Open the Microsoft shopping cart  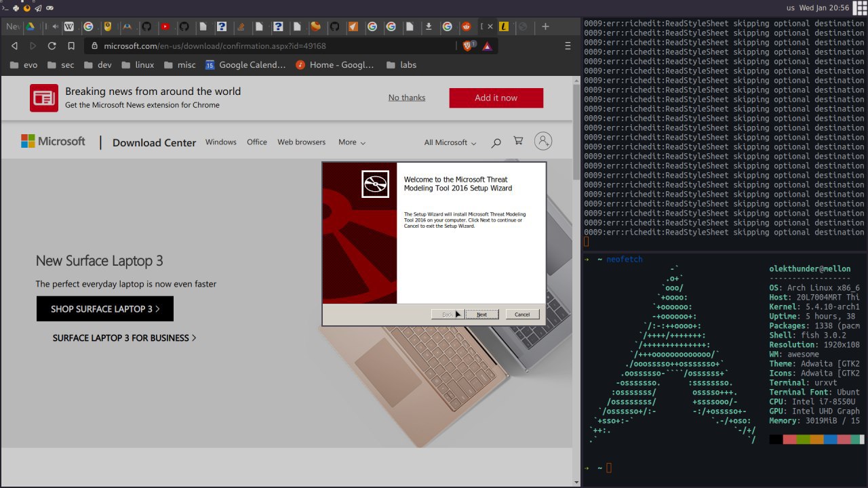coord(518,141)
